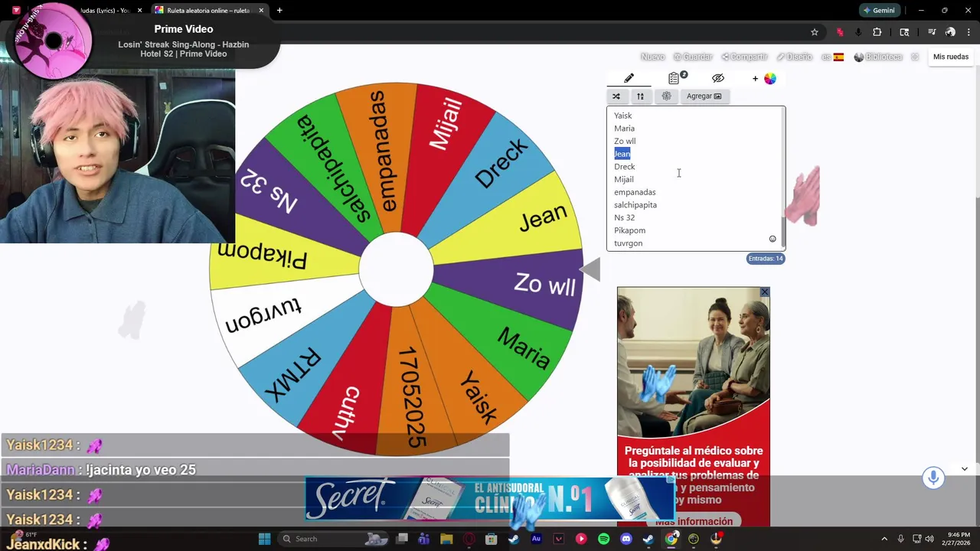
Task: Open the color wheel palette
Action: (769, 78)
